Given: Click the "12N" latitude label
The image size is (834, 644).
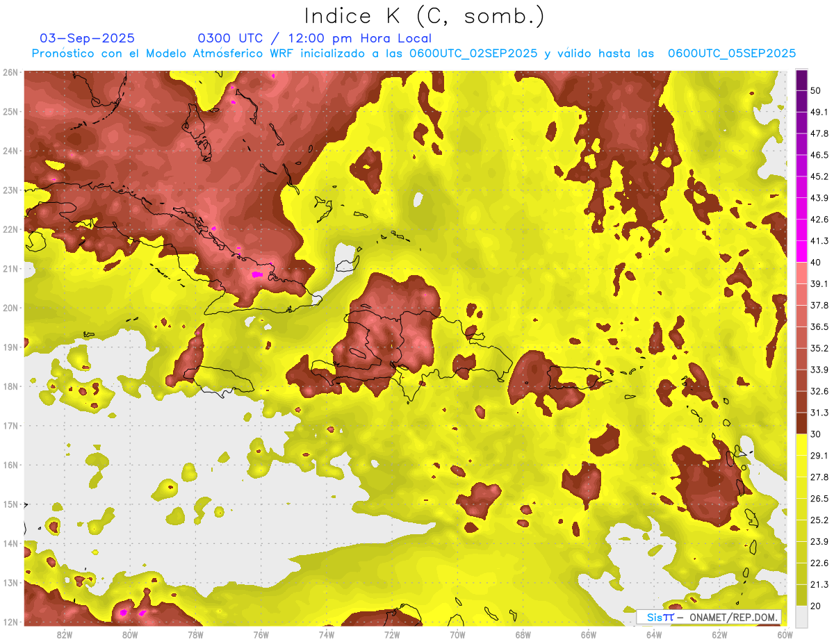Looking at the screenshot, I should (10, 622).
